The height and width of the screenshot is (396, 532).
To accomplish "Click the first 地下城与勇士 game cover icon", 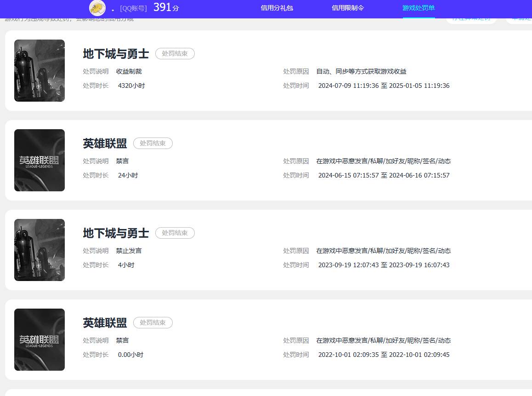I will click(39, 70).
